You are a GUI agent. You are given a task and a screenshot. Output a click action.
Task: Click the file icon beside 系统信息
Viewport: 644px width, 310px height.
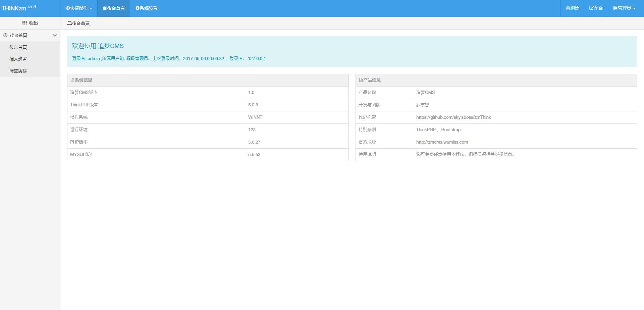pos(72,80)
